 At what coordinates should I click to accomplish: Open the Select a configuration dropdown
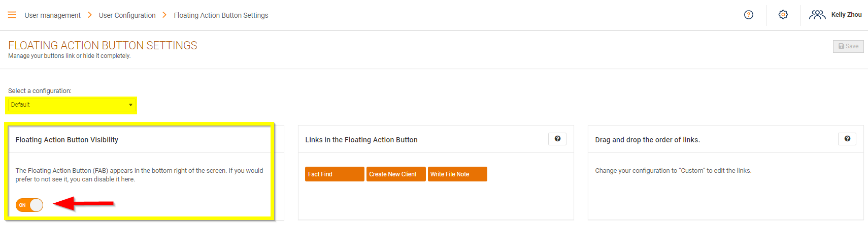coord(72,105)
